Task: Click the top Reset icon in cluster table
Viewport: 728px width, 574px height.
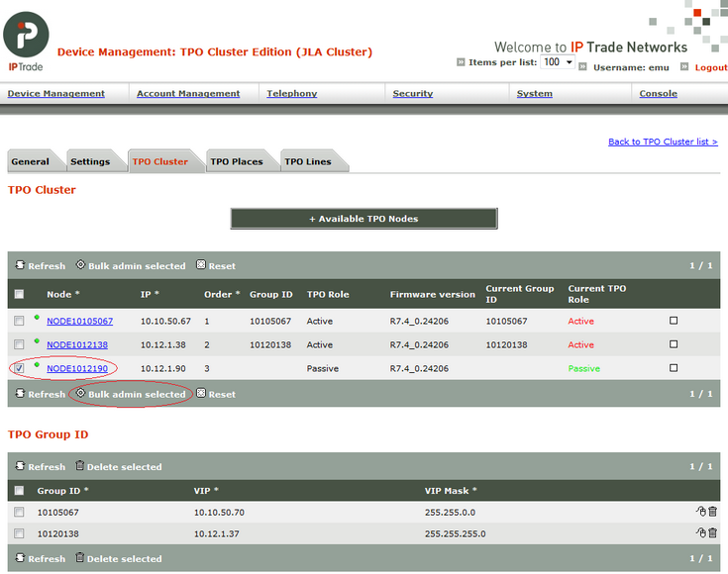Action: (201, 264)
